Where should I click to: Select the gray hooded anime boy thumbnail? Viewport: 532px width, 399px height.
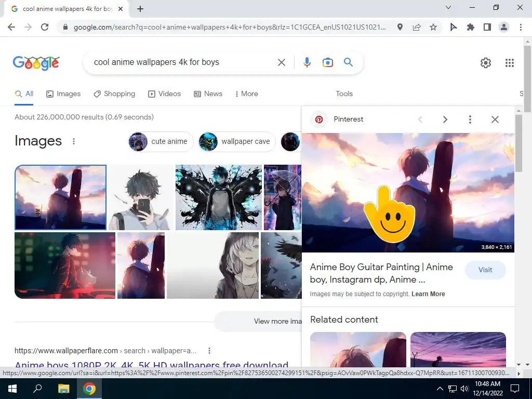click(212, 265)
